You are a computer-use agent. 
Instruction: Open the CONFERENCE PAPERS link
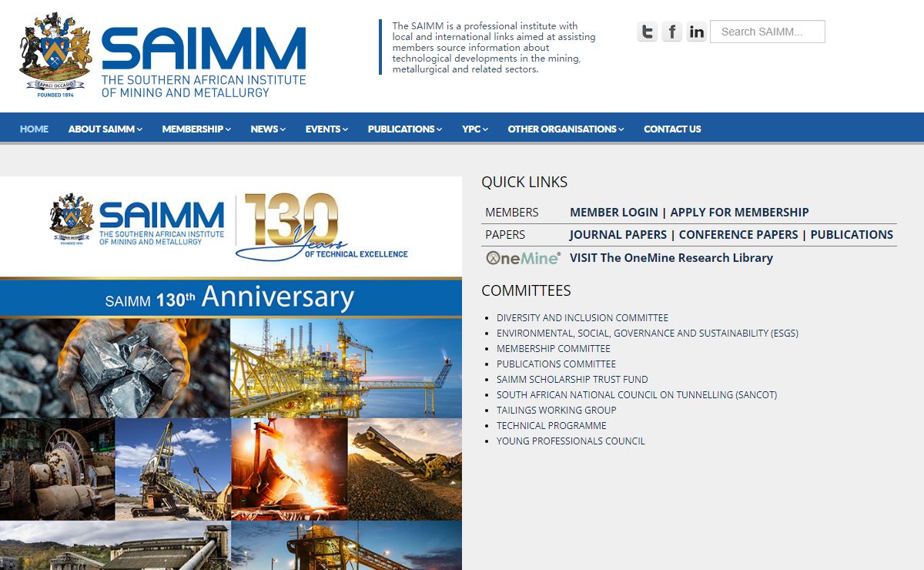pos(738,234)
